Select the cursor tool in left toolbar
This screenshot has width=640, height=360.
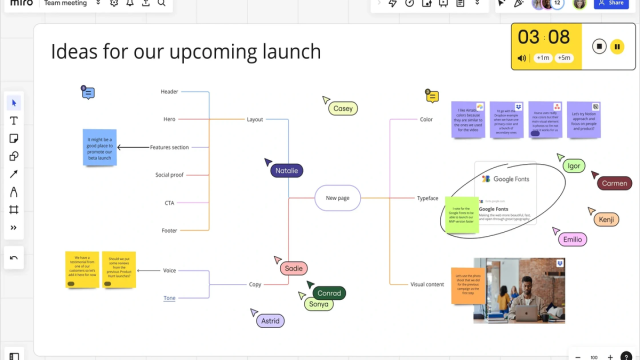[14, 103]
